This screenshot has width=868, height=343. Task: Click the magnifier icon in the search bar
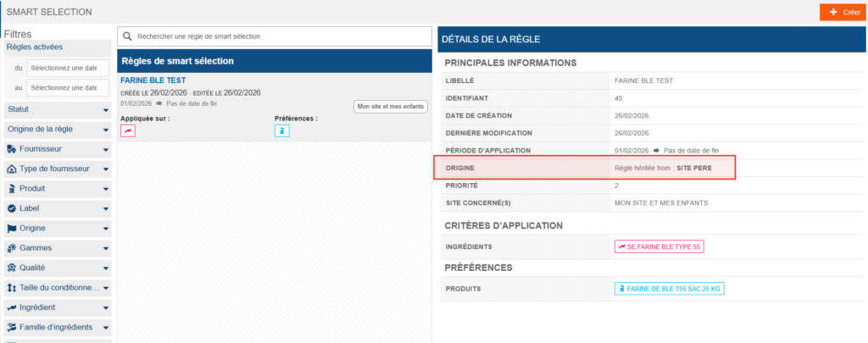(127, 36)
